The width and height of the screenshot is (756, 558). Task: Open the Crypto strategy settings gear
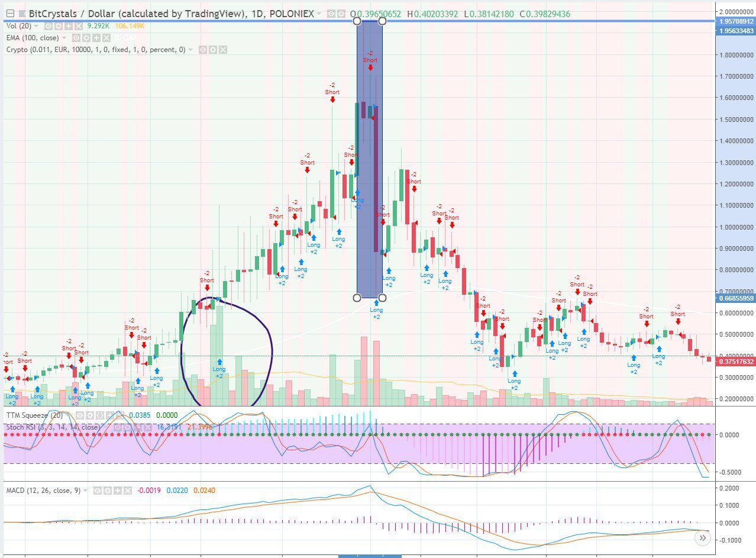click(x=213, y=50)
